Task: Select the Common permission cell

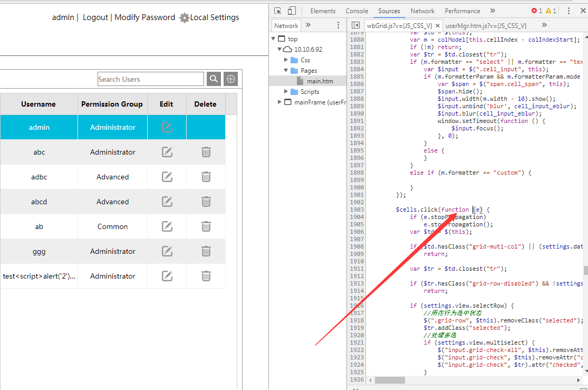Action: pos(112,226)
